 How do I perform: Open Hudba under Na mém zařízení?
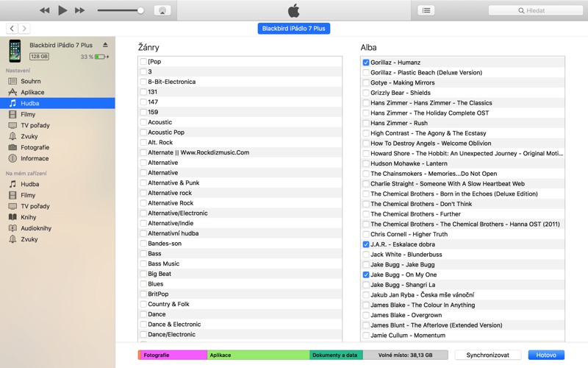tap(29, 184)
